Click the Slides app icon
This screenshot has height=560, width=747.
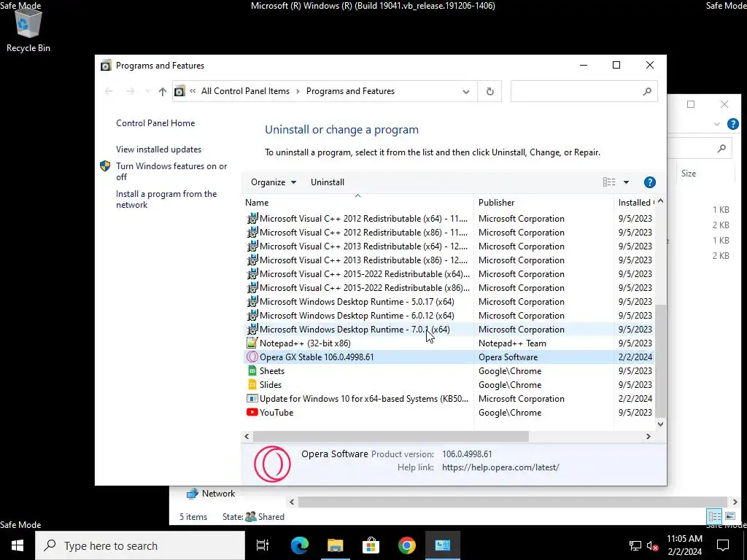(252, 384)
